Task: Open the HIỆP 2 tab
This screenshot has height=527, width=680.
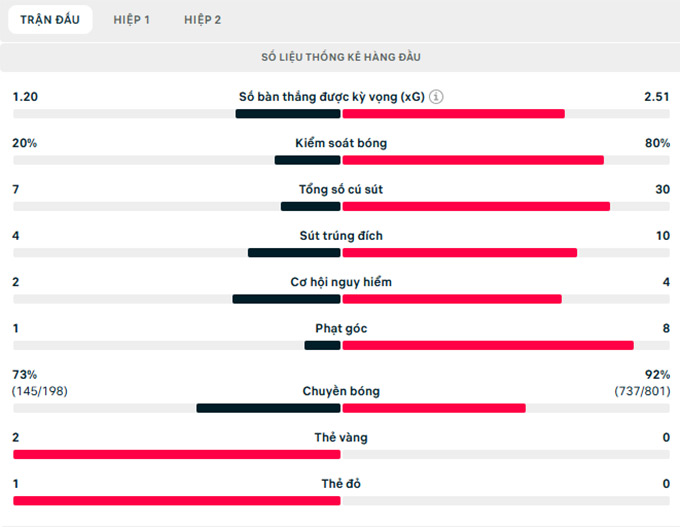Action: click(203, 20)
